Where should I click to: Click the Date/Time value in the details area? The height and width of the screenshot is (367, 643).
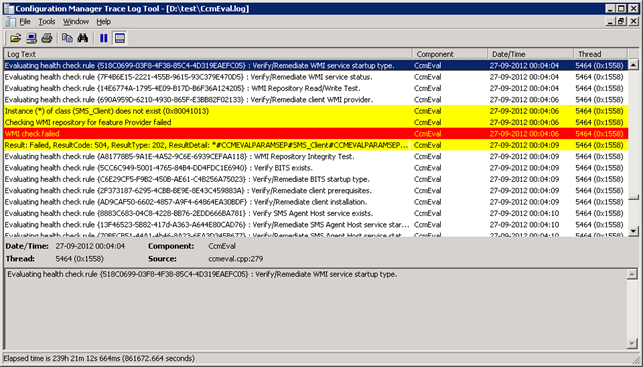pos(90,246)
